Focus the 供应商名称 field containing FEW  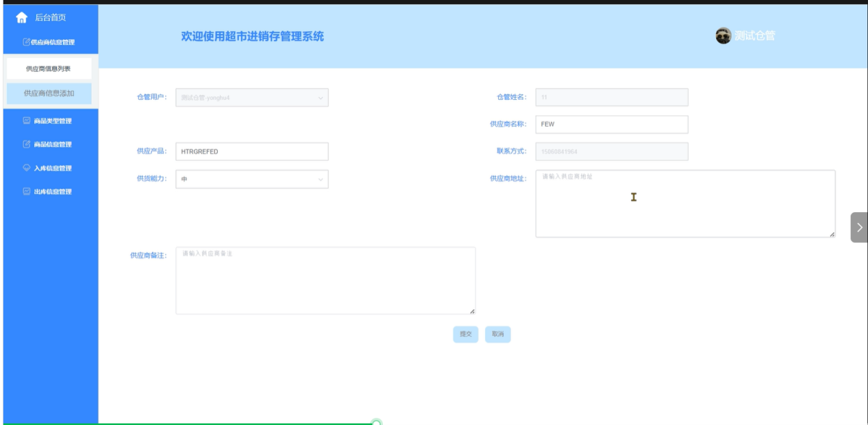coord(612,125)
